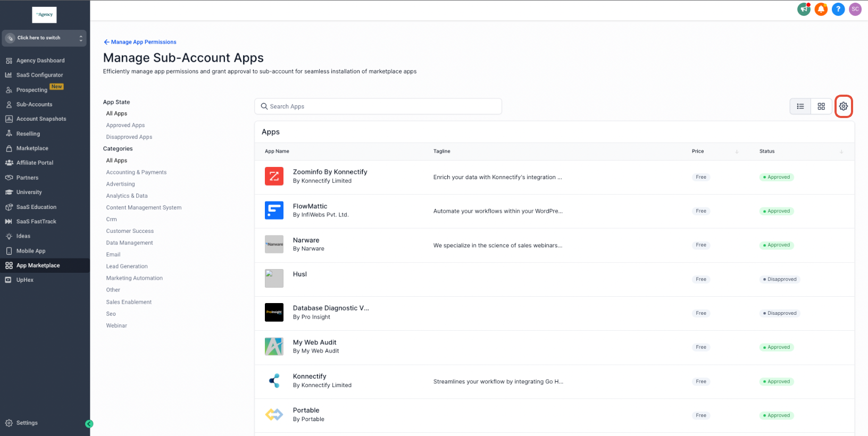Select Email category
Image resolution: width=868 pixels, height=436 pixels.
pyautogui.click(x=113, y=255)
